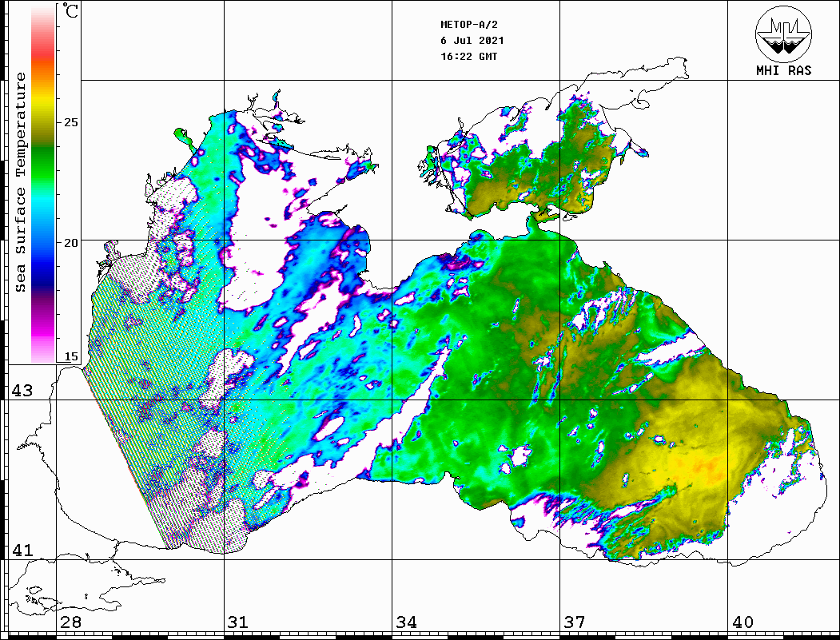Click the temperature color scale bar

[x=43, y=184]
